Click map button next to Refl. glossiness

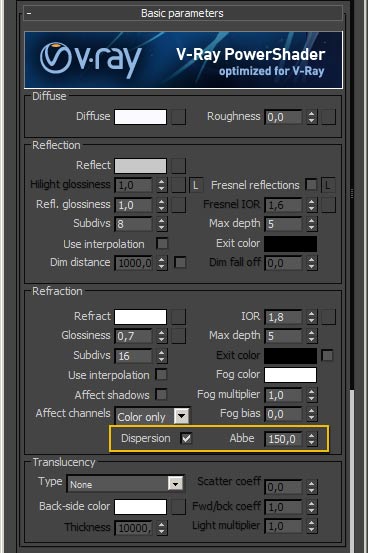pyautogui.click(x=179, y=205)
